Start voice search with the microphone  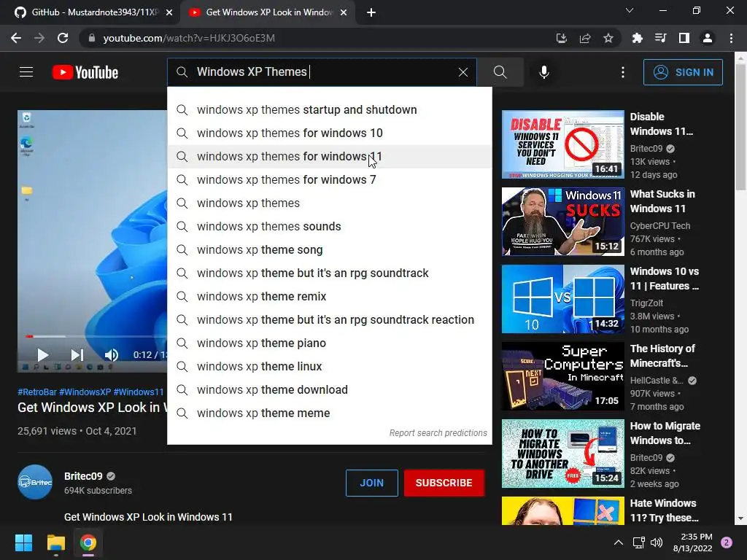pyautogui.click(x=544, y=72)
